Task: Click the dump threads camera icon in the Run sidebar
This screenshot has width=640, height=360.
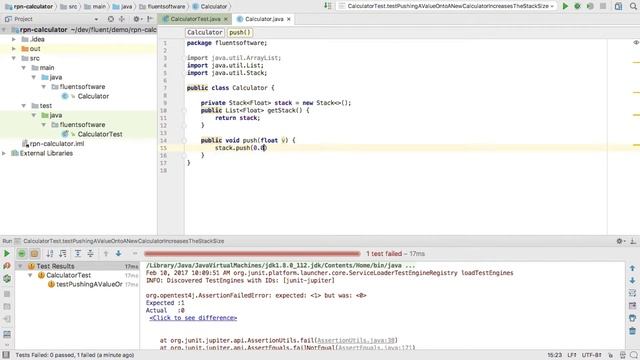Action: (x=7, y=307)
